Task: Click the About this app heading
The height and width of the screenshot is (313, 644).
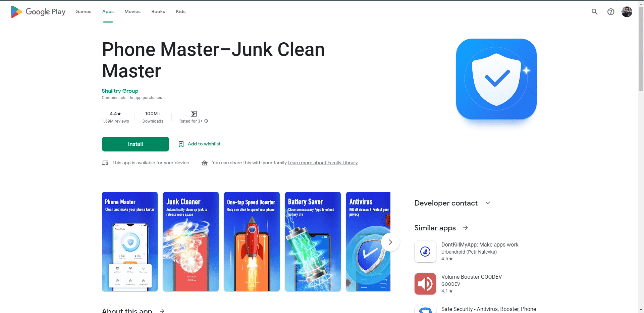Action: point(127,311)
